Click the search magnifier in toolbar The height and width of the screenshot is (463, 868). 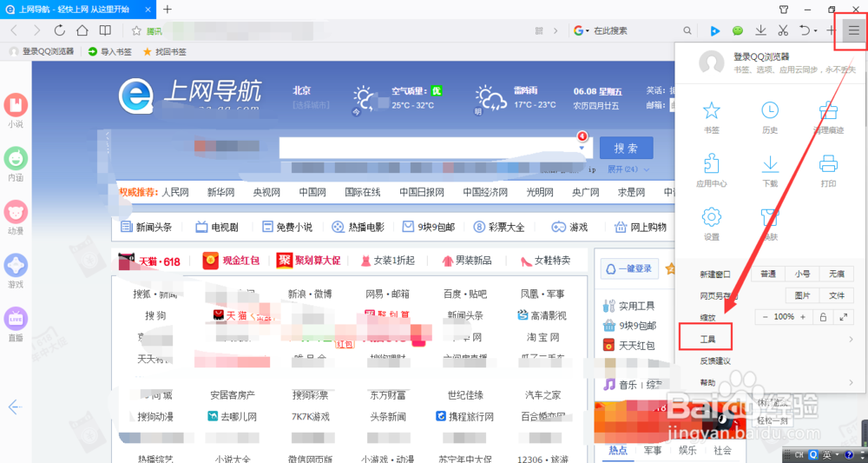click(687, 31)
